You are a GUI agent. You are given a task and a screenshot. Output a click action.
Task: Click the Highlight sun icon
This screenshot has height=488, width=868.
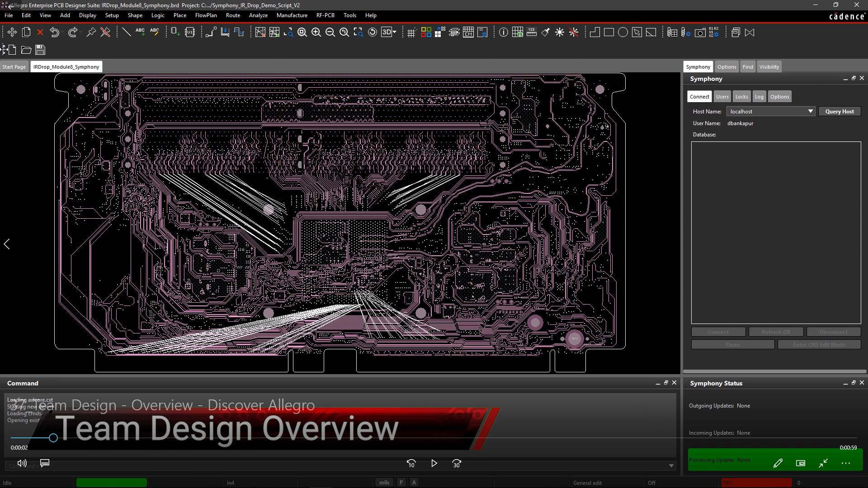point(560,32)
